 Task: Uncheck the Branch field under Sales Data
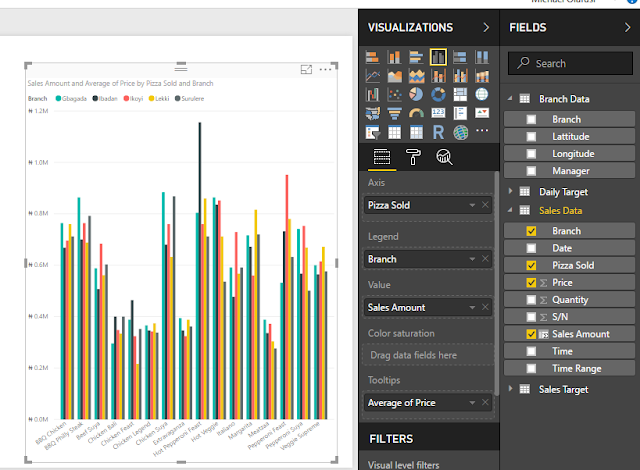[531, 231]
